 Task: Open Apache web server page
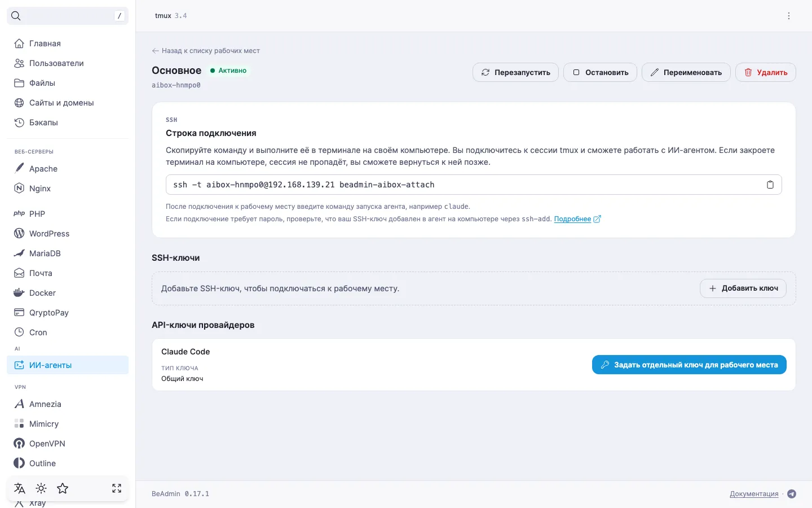point(68,169)
